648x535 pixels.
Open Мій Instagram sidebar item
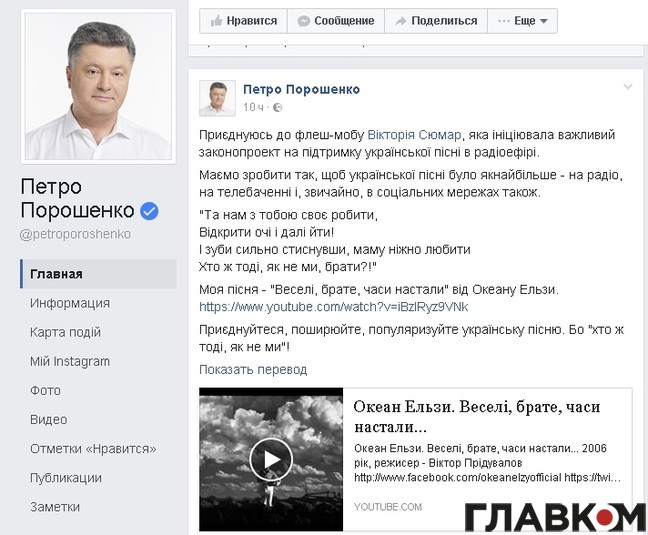pos(70,361)
